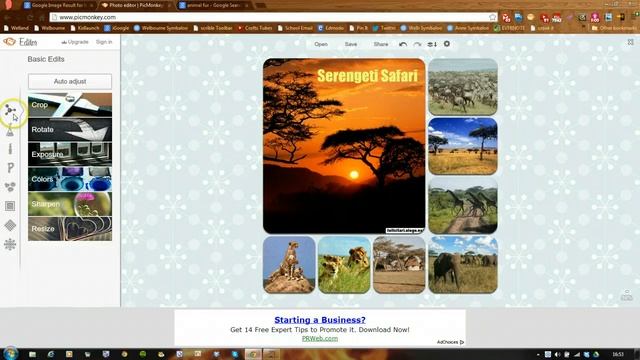Open the Rotate tool
Viewport: 640px width, 360px height.
point(70,129)
